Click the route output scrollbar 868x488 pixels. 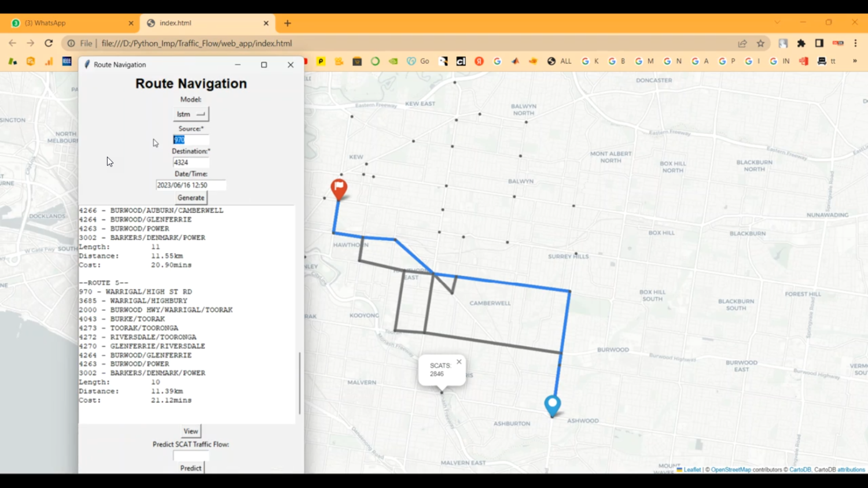pos(299,383)
